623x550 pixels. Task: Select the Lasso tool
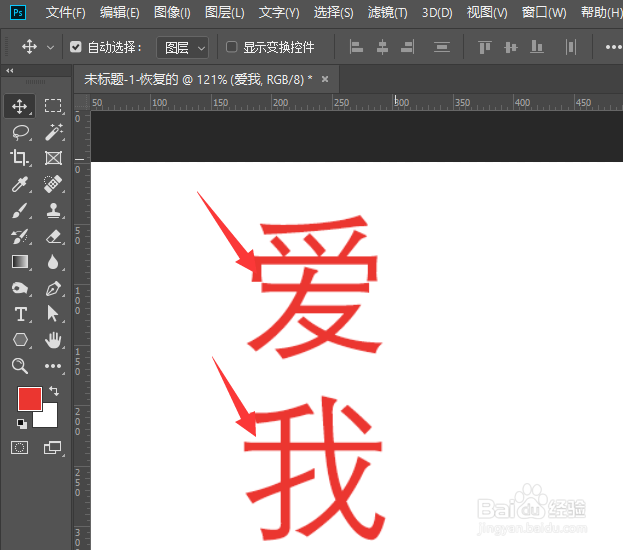pyautogui.click(x=20, y=132)
